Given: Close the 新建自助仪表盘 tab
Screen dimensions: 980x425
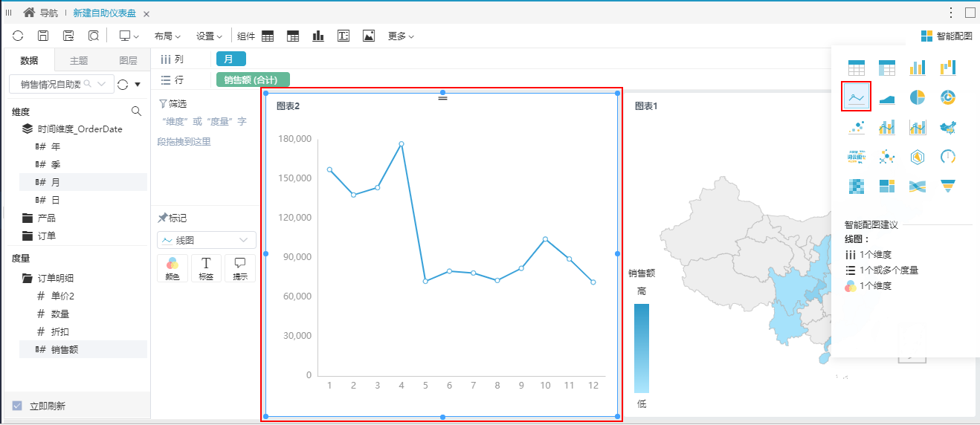Looking at the screenshot, I should point(146,14).
